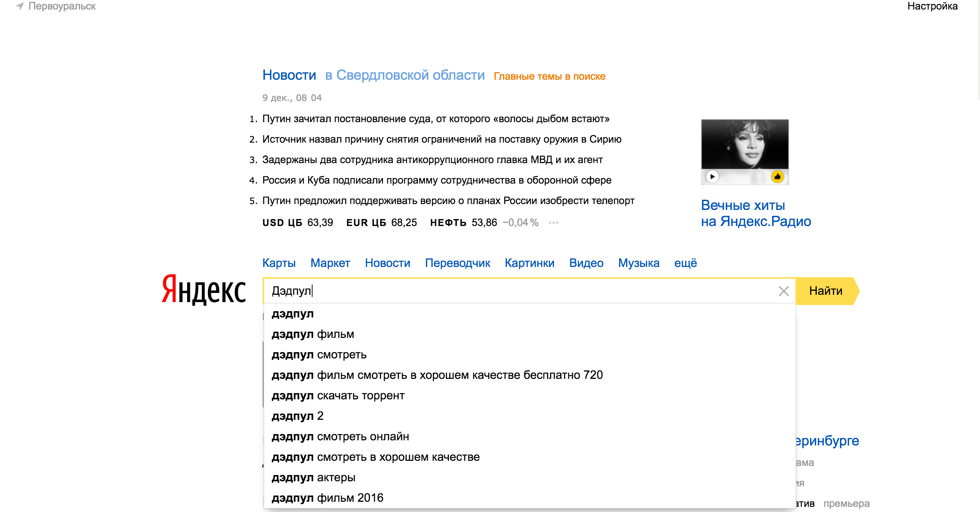Click the red Яндекс logo

[204, 290]
